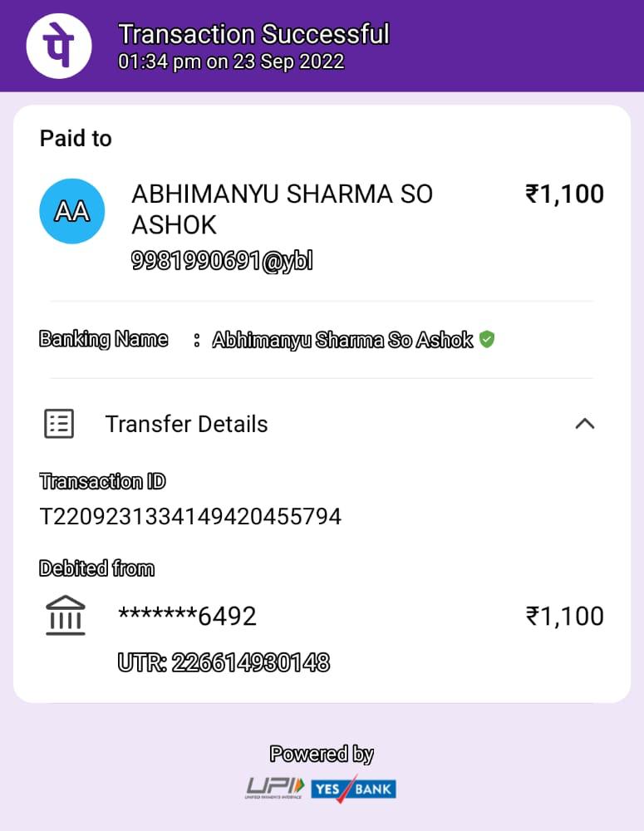Tap the bank building icon
Viewport: 644px width, 831px height.
(x=65, y=616)
